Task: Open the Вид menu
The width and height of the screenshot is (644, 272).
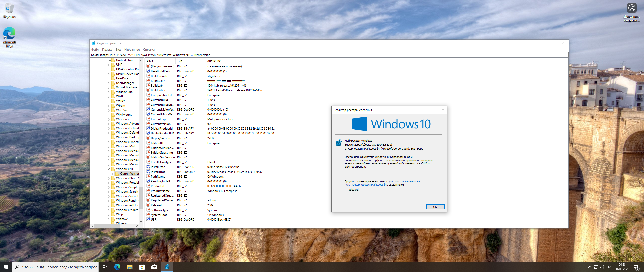Action: coord(118,50)
